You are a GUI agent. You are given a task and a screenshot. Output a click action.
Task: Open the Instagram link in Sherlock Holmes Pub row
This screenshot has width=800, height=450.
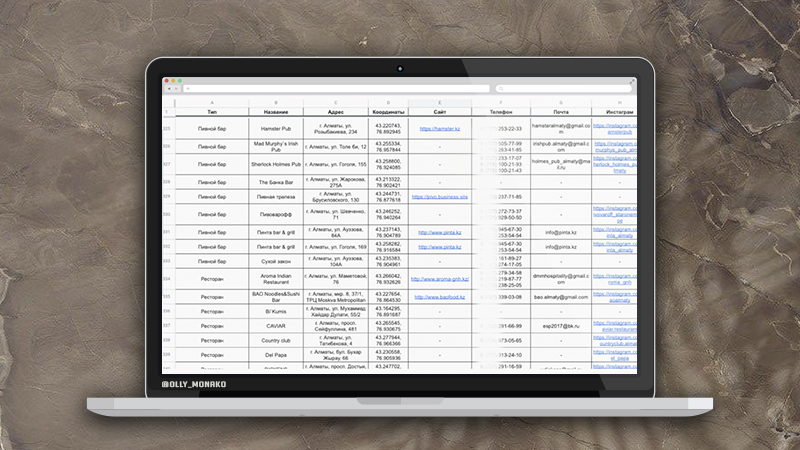(x=615, y=164)
